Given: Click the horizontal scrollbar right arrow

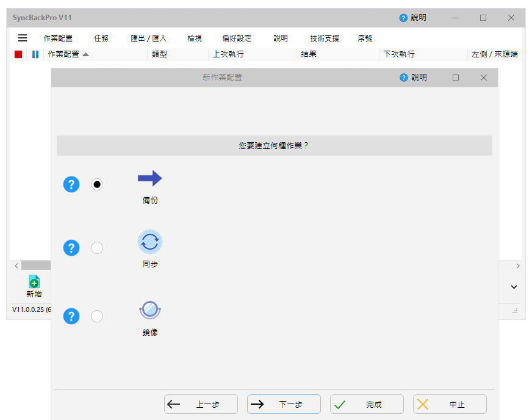Looking at the screenshot, I should pyautogui.click(x=518, y=266).
